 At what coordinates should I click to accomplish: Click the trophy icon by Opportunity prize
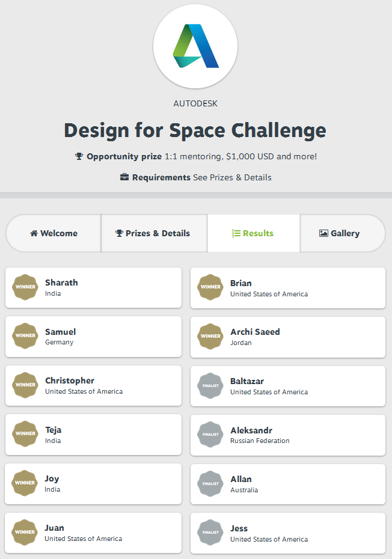[x=79, y=156]
